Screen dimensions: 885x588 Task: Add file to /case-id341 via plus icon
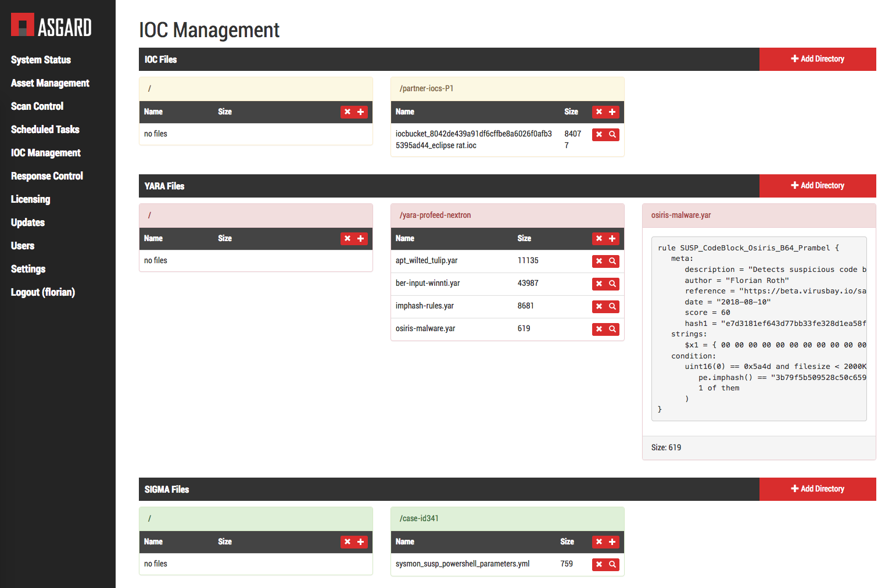(x=612, y=542)
